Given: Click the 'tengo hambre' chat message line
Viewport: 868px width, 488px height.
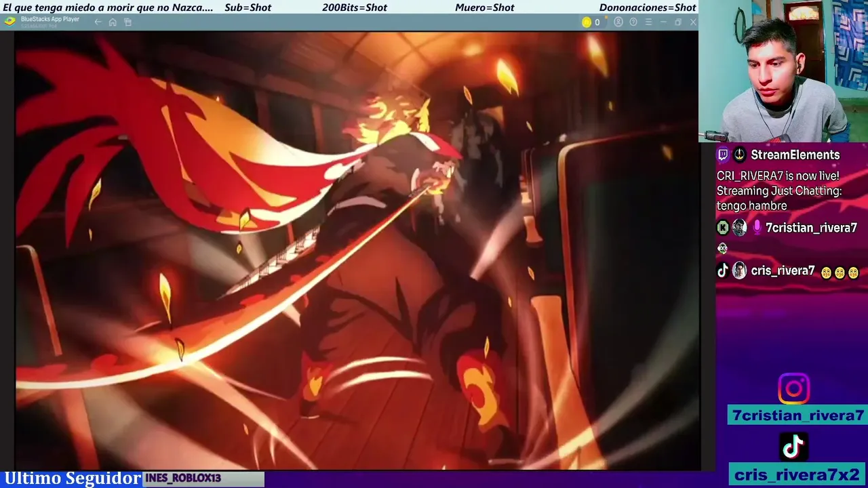Looking at the screenshot, I should tap(752, 205).
